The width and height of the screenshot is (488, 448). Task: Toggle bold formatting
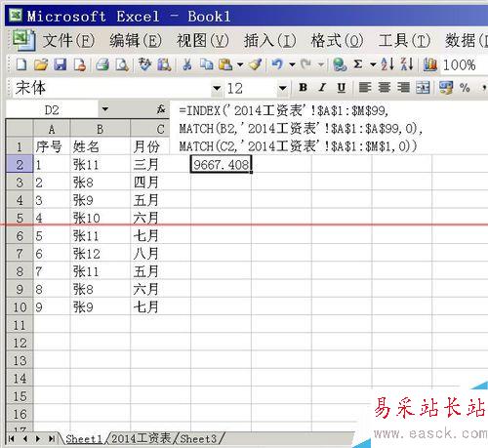click(x=303, y=87)
